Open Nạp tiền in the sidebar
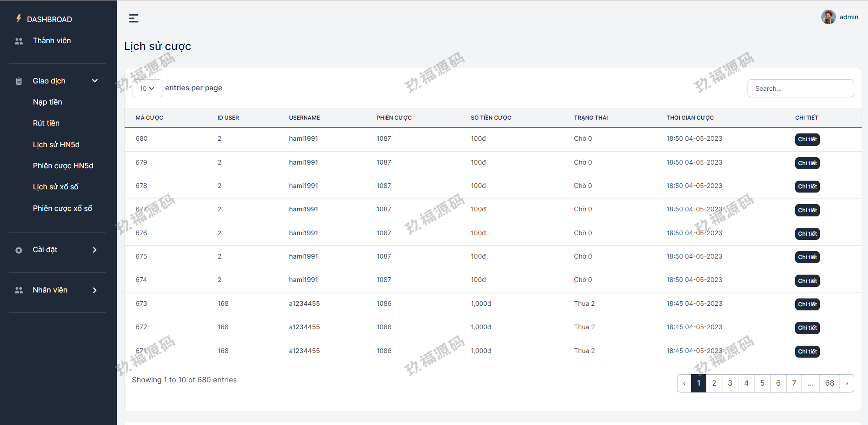This screenshot has width=868, height=425. [47, 102]
